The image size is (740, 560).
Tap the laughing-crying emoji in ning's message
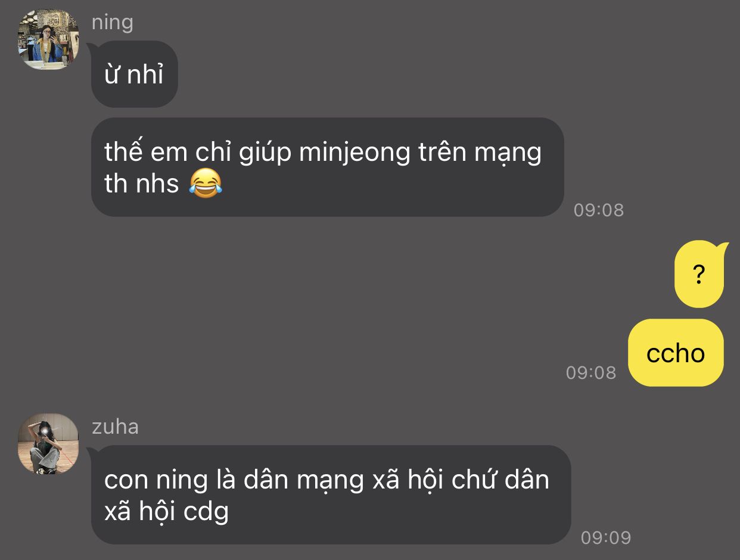[x=206, y=183]
